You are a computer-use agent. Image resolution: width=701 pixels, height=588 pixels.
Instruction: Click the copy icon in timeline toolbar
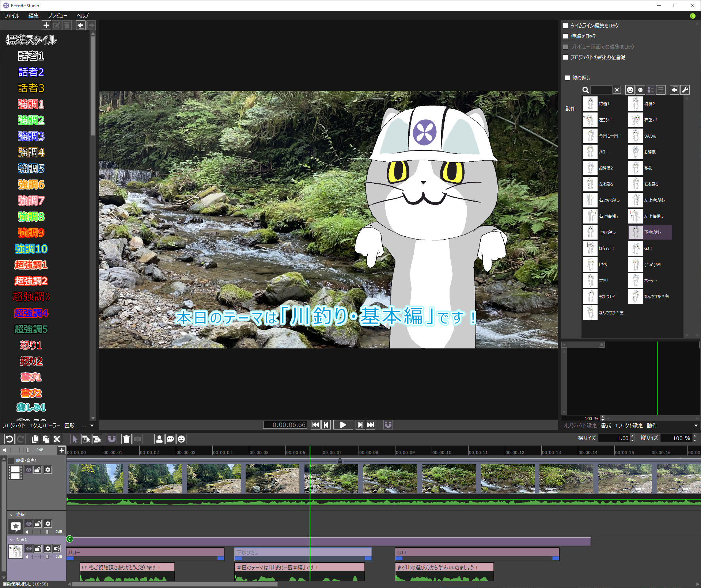(35, 439)
